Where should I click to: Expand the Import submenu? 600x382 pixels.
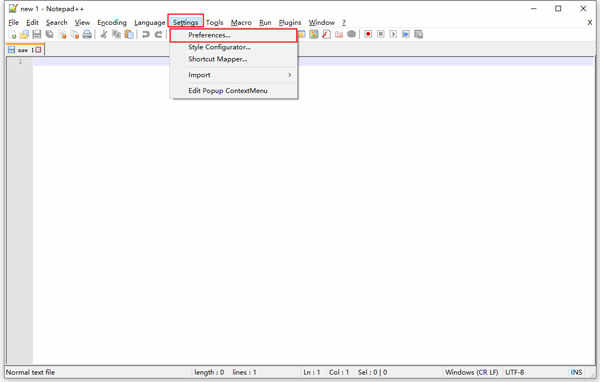pos(234,75)
